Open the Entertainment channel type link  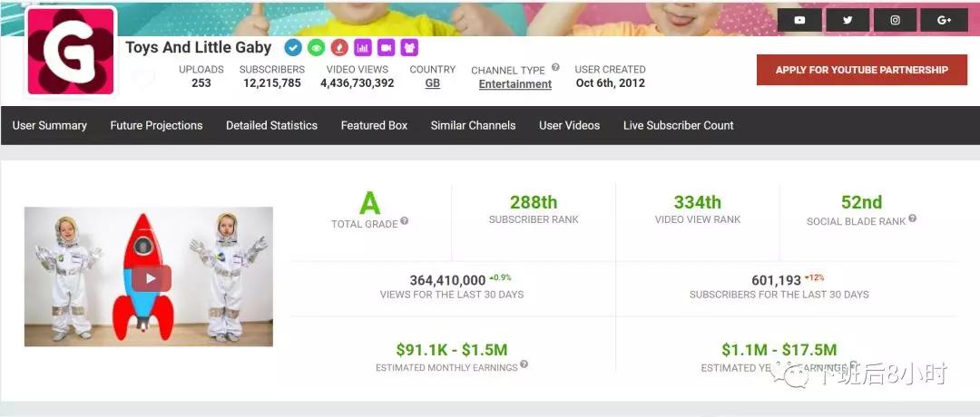click(x=514, y=84)
